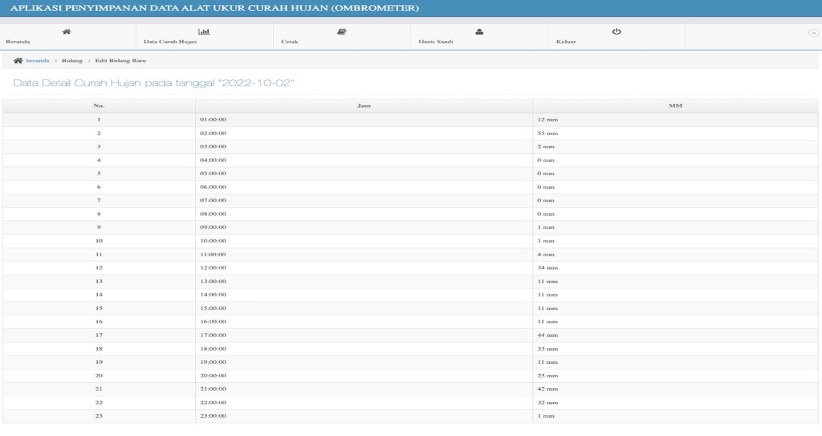Screen dimensions: 822x436
Task: Select the '32 mm' value in row 22
Action: coord(547,402)
